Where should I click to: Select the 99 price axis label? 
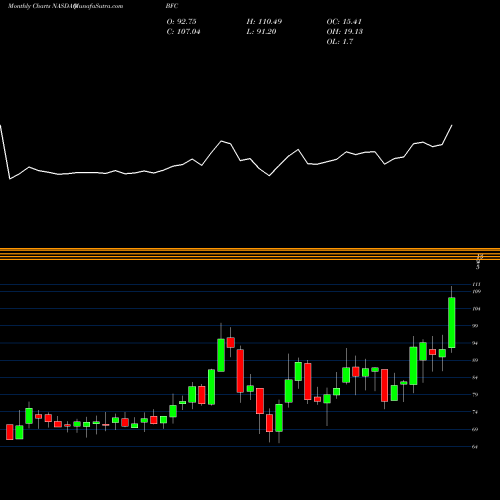click(x=475, y=326)
